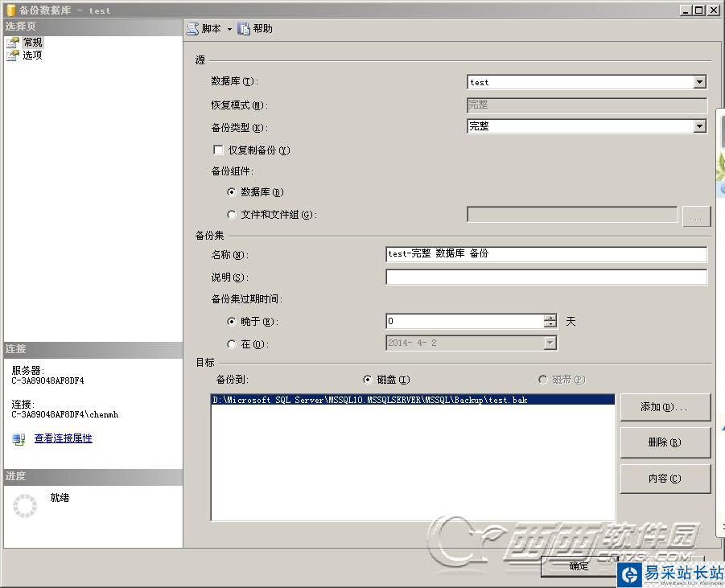Click the 添加(D)... button
The image size is (725, 588).
pyautogui.click(x=665, y=407)
